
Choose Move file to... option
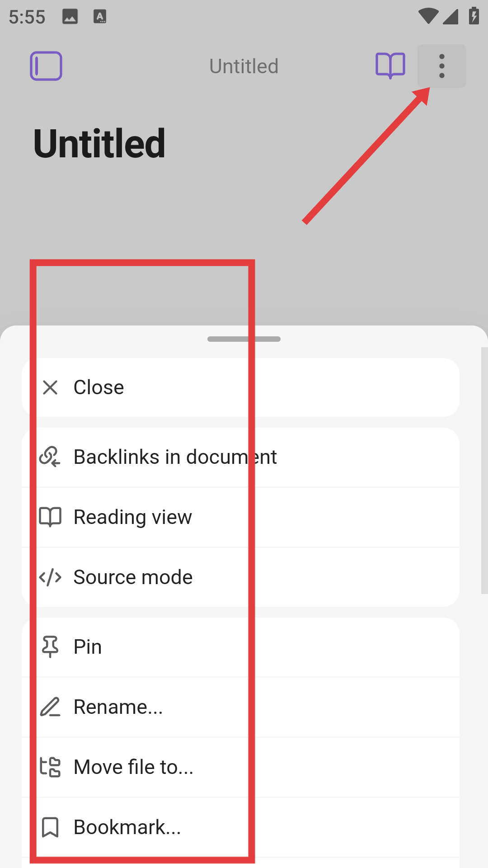tap(241, 767)
